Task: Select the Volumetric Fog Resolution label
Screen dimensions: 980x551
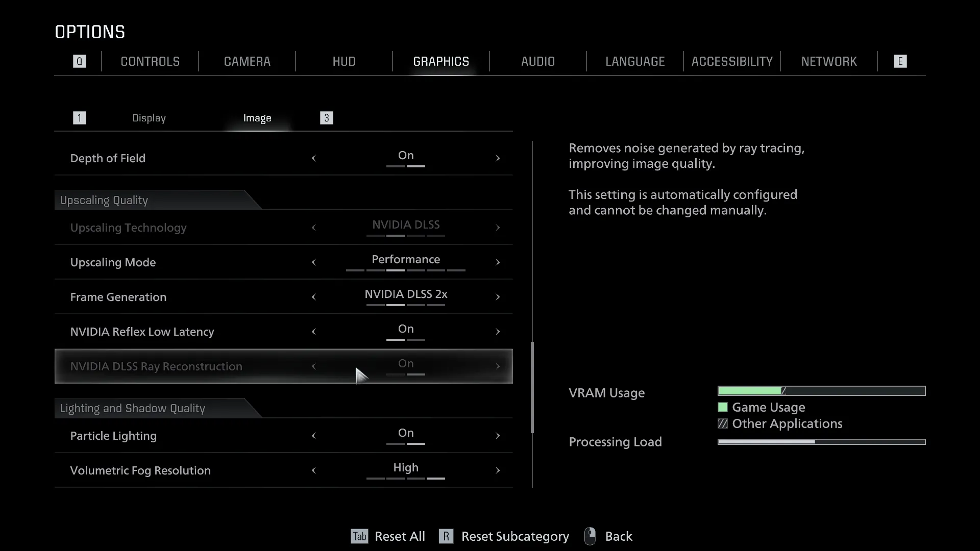Action: [x=140, y=470]
